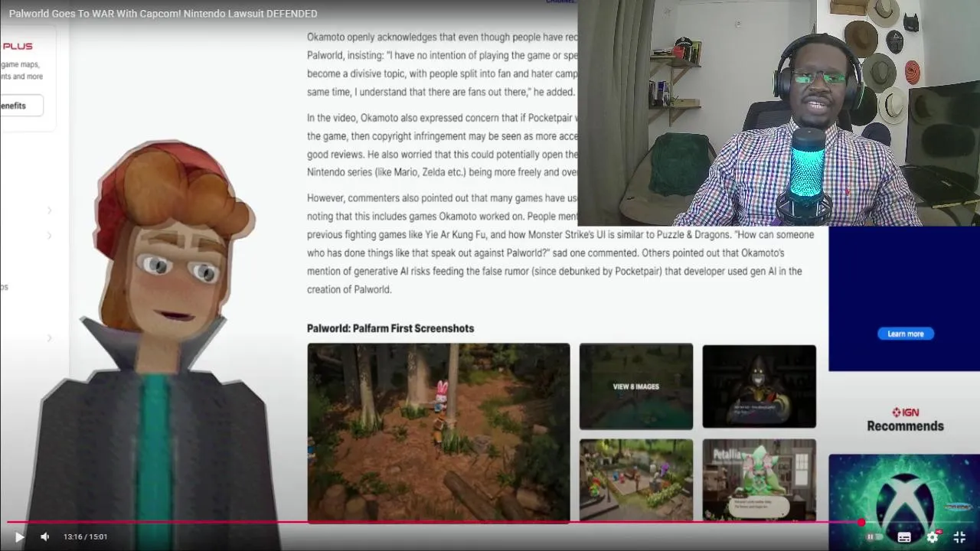Open the Petallia screenshot thumbnail
Screen dimensions: 980x551
click(x=759, y=481)
